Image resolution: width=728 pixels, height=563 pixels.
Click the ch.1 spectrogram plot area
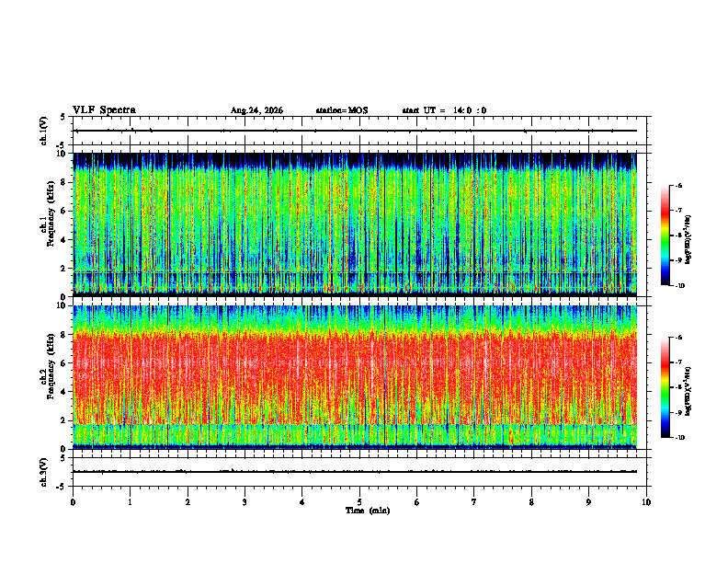[x=355, y=224]
